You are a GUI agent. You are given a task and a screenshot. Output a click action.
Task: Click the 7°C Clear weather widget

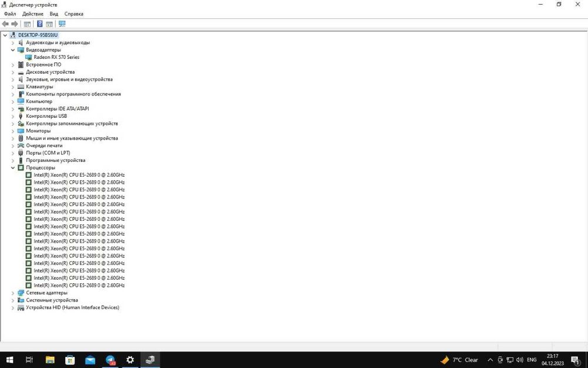459,360
